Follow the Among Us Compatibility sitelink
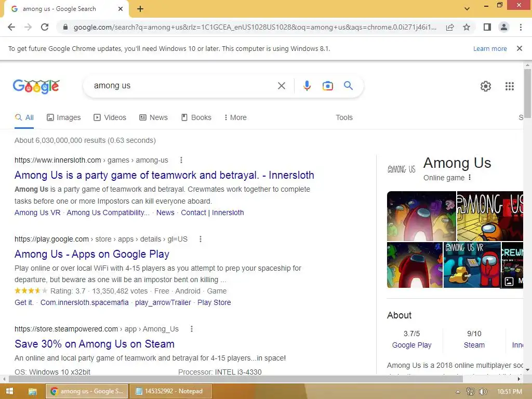Viewport: 532px width, 399px height. click(x=108, y=212)
